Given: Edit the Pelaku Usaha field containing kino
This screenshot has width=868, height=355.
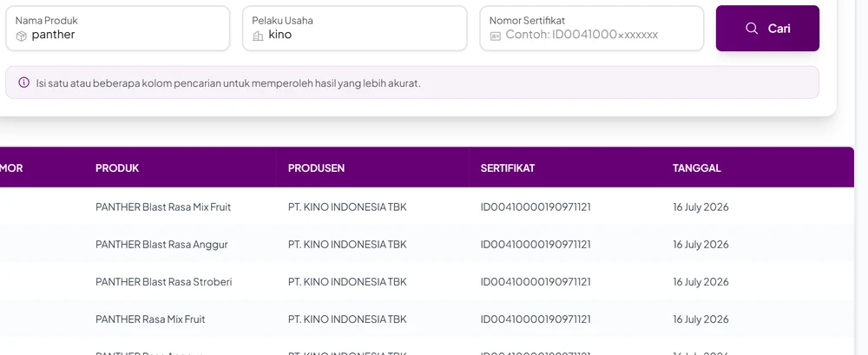Looking at the screenshot, I should [x=355, y=29].
